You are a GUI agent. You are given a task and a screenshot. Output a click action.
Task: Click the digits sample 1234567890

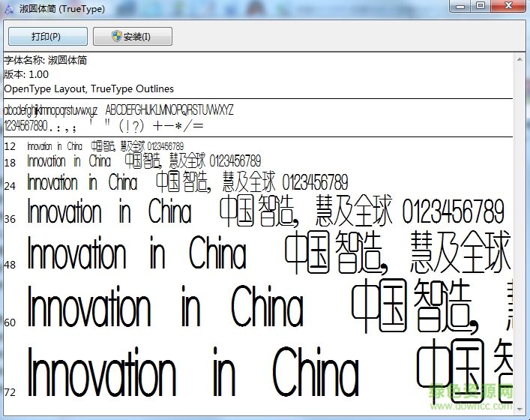pyautogui.click(x=25, y=125)
